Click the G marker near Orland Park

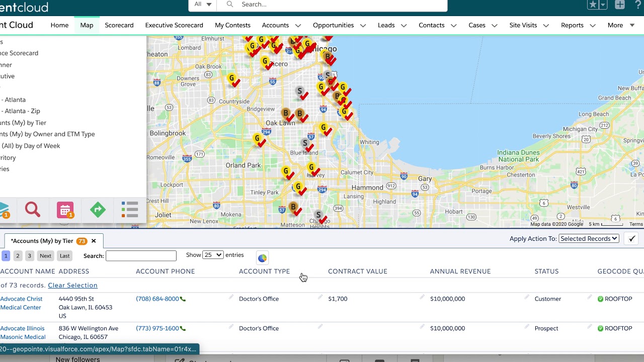click(x=258, y=139)
